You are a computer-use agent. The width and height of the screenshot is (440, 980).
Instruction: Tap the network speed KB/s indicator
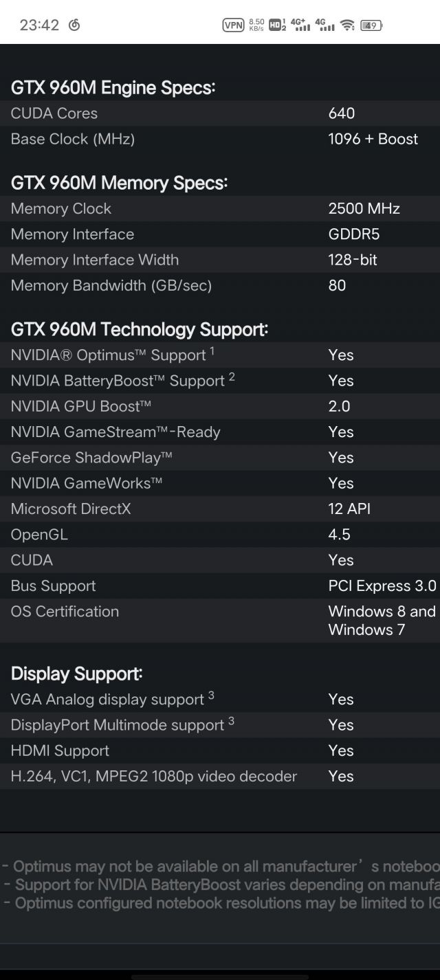pyautogui.click(x=256, y=25)
